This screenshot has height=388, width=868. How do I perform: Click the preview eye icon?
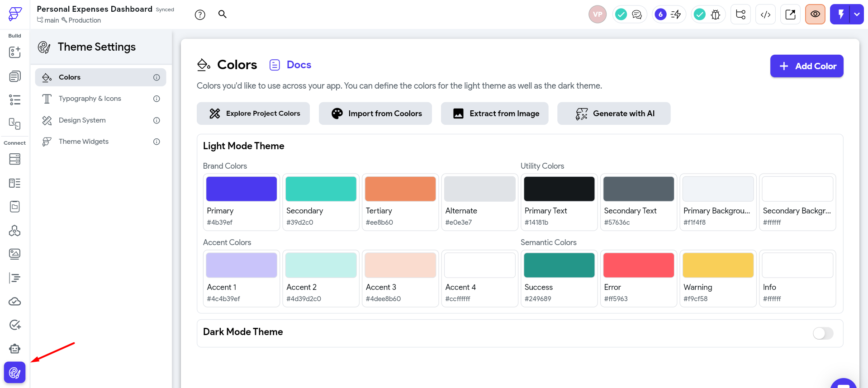click(815, 14)
